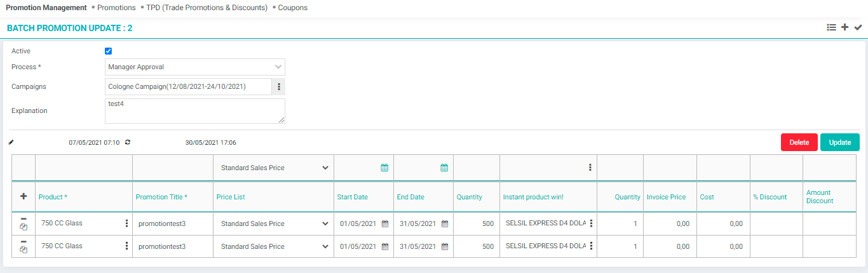Image resolution: width=868 pixels, height=273 pixels.
Task: Click into the Explanation textarea with test4
Action: point(195,111)
